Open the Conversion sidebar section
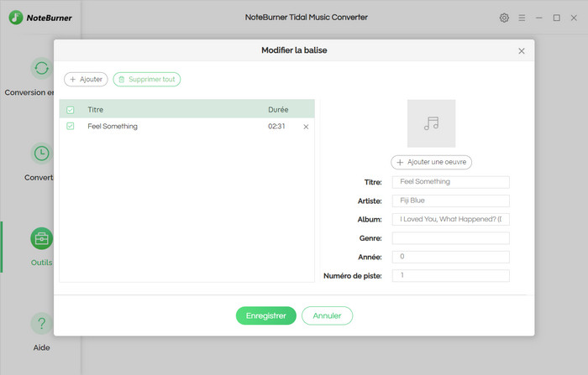588x375 pixels. [x=41, y=68]
